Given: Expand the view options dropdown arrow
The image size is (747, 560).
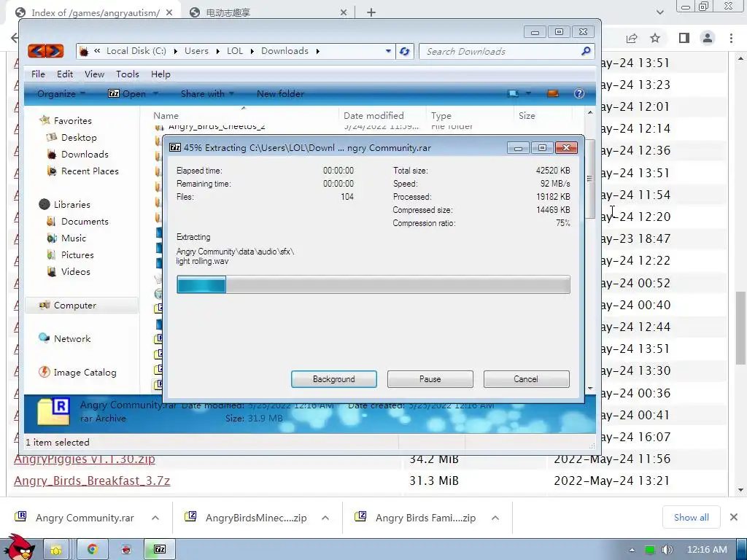Looking at the screenshot, I should (x=528, y=93).
